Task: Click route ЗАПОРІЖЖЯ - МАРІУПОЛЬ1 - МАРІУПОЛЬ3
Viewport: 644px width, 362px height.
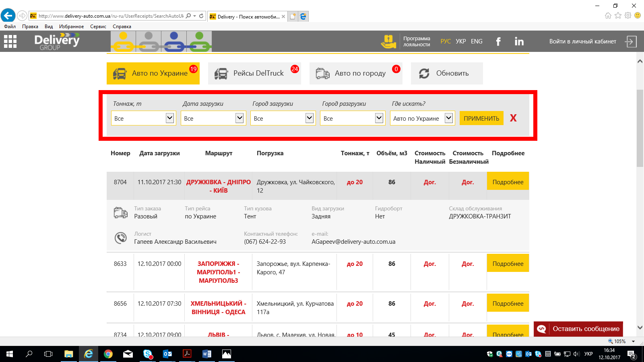Action: point(218,272)
